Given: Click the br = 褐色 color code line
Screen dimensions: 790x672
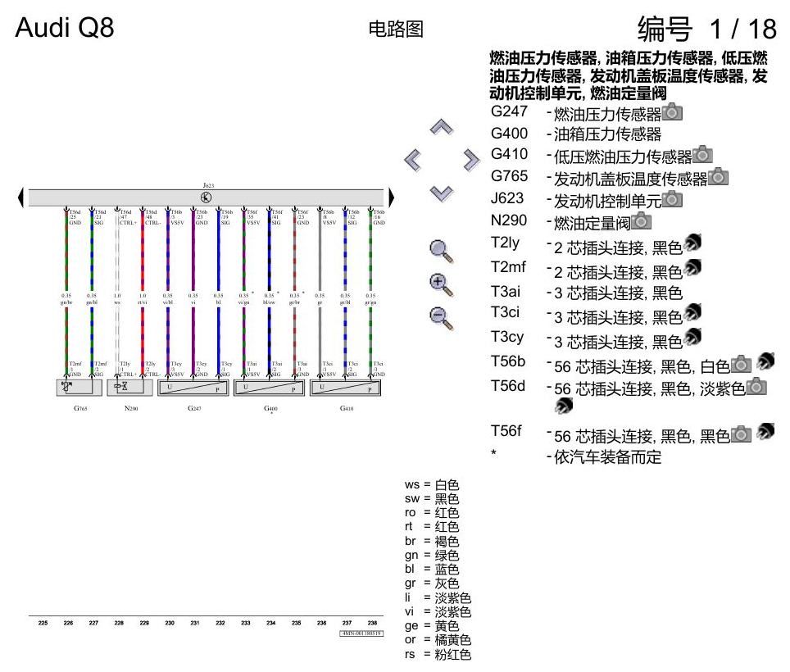Looking at the screenshot, I should pyautogui.click(x=432, y=541).
